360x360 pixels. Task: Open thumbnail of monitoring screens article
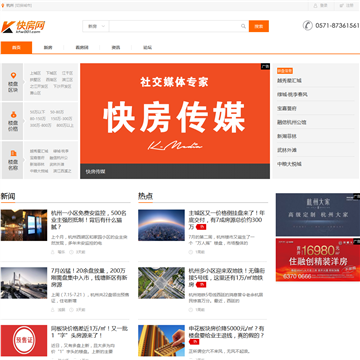(24, 225)
